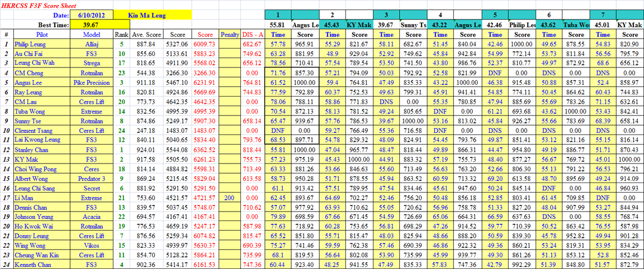The height and width of the screenshot is (269, 644).
Task: Click the Penalty column header
Action: point(229,34)
